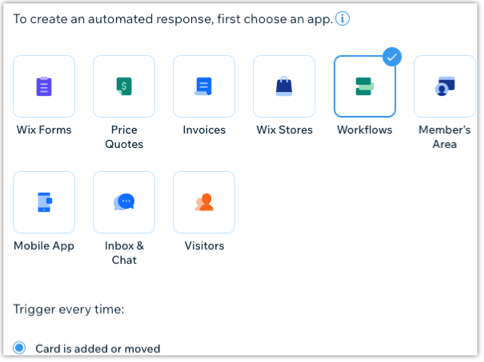Click the 'Wix Forms' label text

44,130
